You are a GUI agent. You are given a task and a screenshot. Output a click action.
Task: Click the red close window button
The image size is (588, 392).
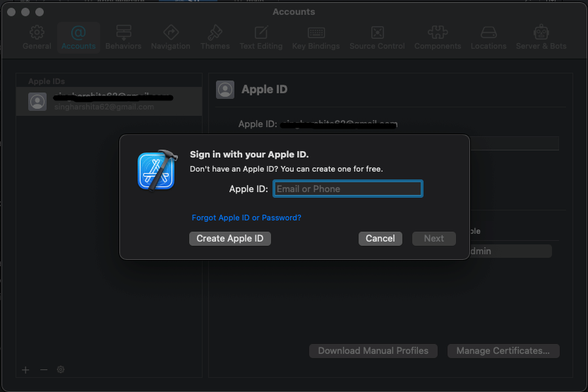[11, 12]
